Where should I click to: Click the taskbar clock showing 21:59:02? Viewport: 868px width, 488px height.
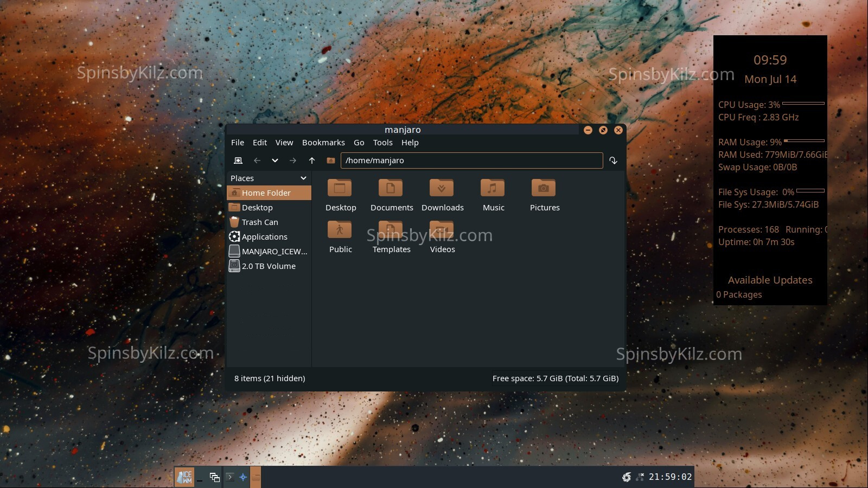pyautogui.click(x=671, y=477)
